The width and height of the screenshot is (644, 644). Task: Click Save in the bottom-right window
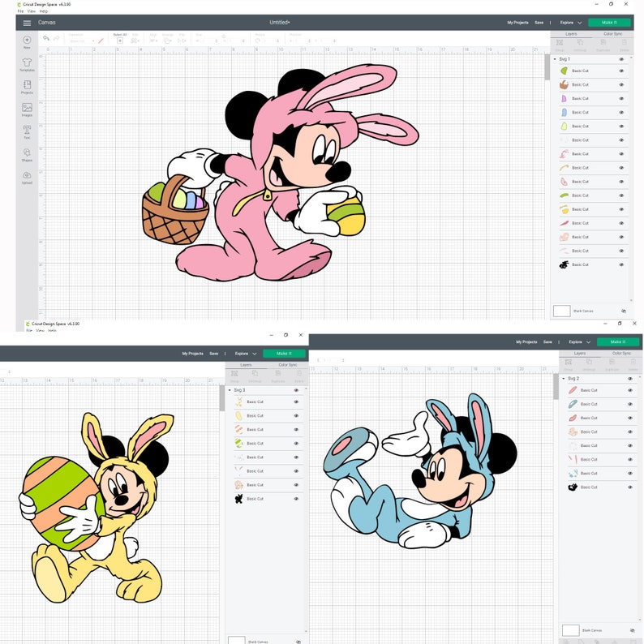pyautogui.click(x=547, y=342)
